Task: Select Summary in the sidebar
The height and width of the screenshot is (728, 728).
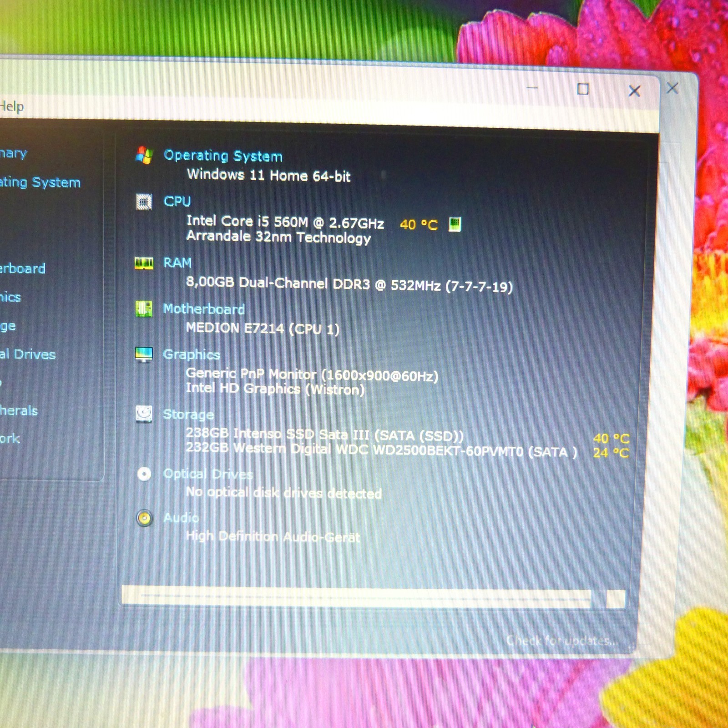Action: (x=13, y=153)
